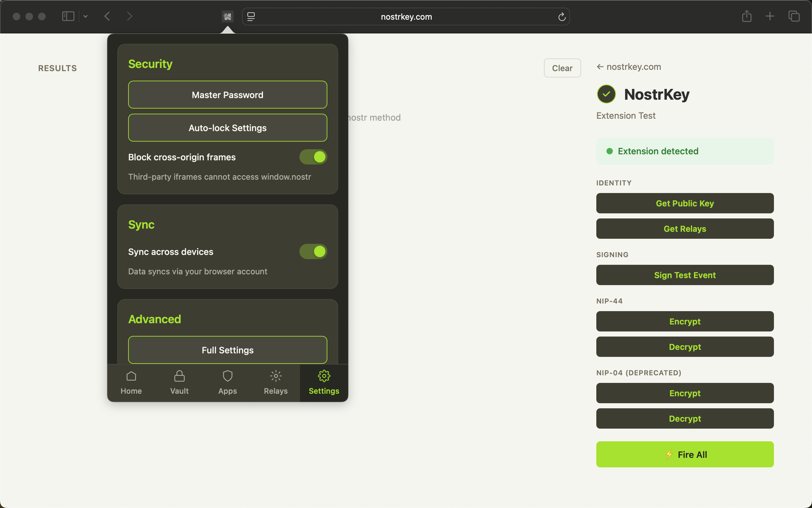The image size is (812, 508).
Task: Click the RESULTS heading
Action: click(57, 68)
